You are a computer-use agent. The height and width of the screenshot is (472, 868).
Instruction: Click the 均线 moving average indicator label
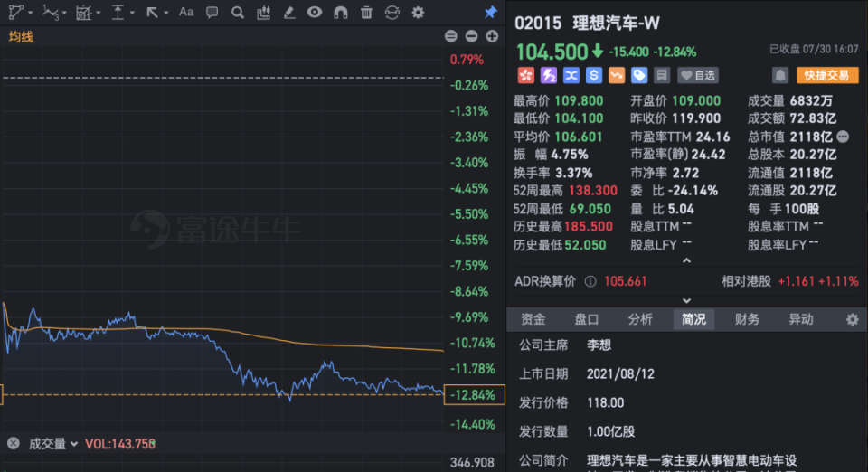click(x=21, y=37)
